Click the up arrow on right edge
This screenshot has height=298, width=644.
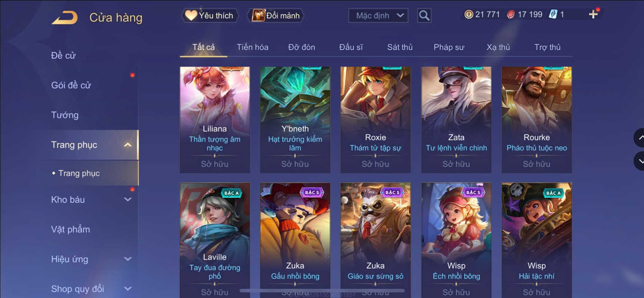pos(640,138)
